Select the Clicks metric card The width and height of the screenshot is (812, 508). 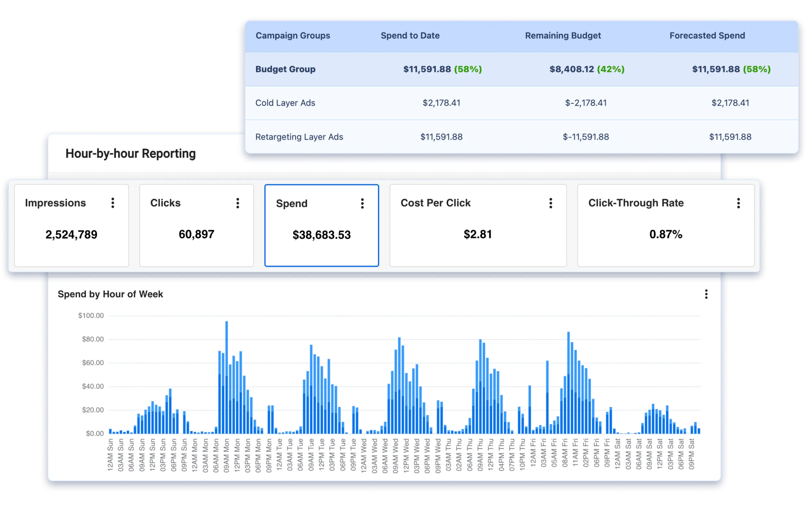[196, 225]
